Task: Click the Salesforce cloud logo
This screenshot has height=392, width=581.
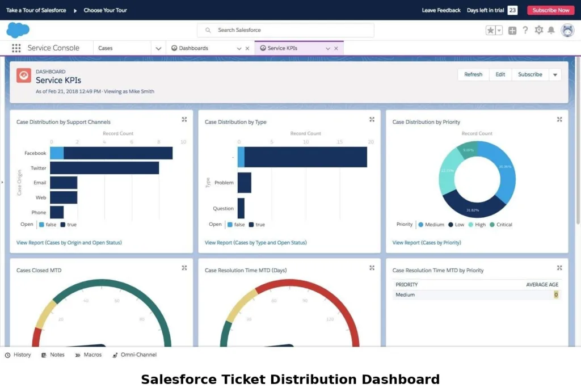Action: (18, 30)
